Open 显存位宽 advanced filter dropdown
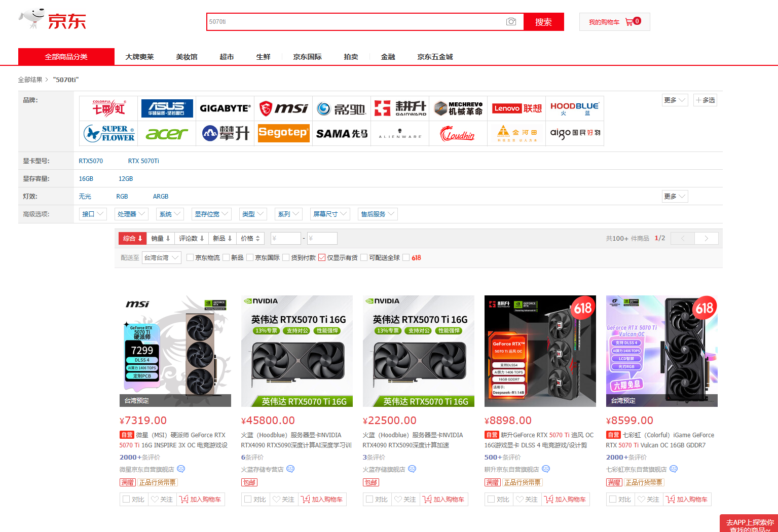 [211, 214]
